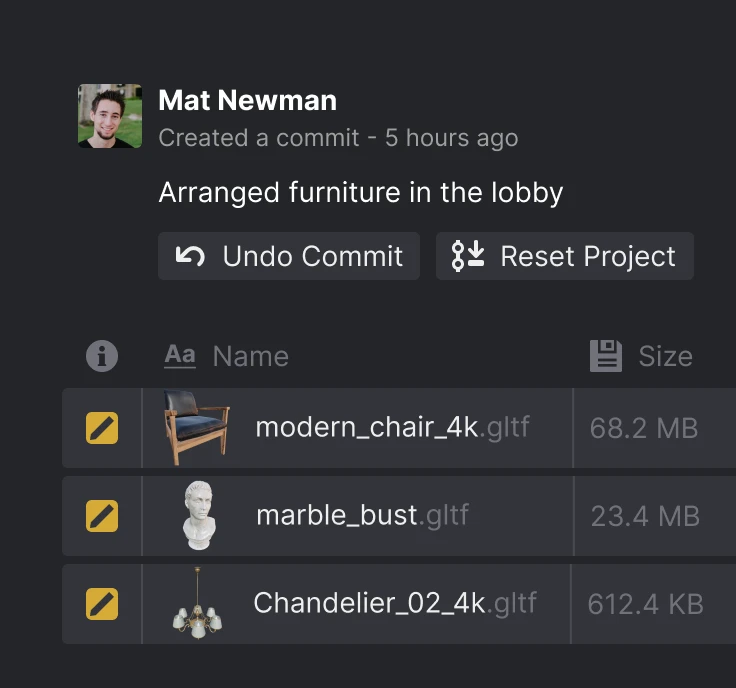The image size is (736, 688).
Task: Open the chandelier thumbnail preview
Action: pos(197,604)
